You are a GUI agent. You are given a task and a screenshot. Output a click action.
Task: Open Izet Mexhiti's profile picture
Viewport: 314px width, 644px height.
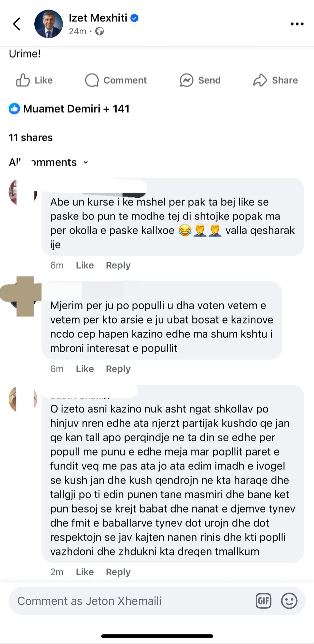(49, 24)
